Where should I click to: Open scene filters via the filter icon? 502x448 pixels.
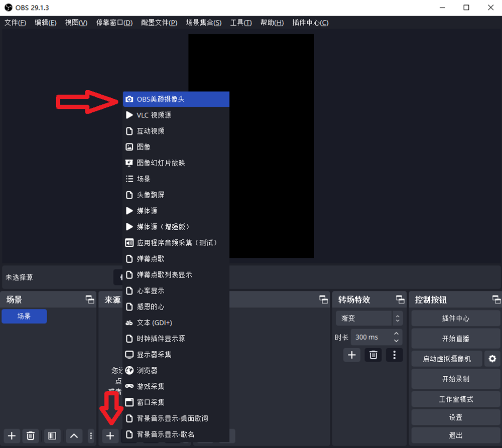[52, 436]
